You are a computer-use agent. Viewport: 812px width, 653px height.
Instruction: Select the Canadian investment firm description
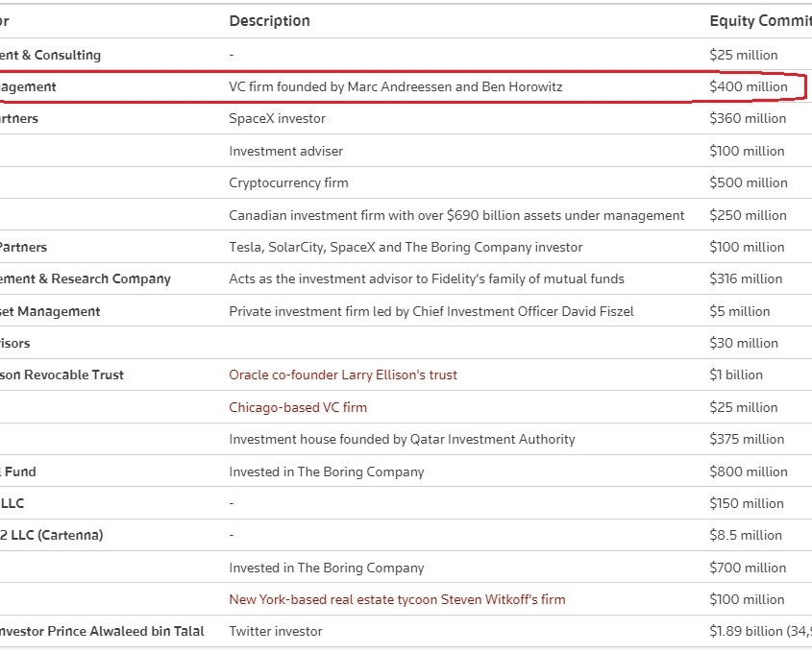point(456,215)
